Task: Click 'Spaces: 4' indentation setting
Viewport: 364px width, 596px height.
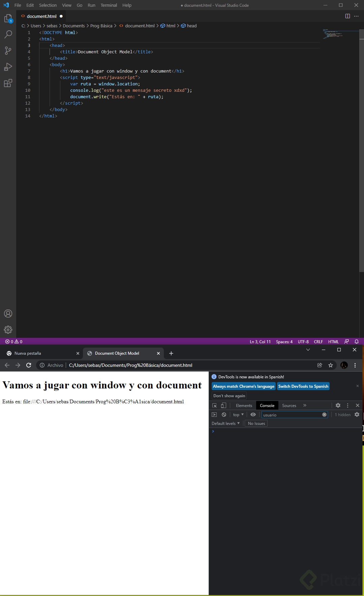Action: coord(284,342)
